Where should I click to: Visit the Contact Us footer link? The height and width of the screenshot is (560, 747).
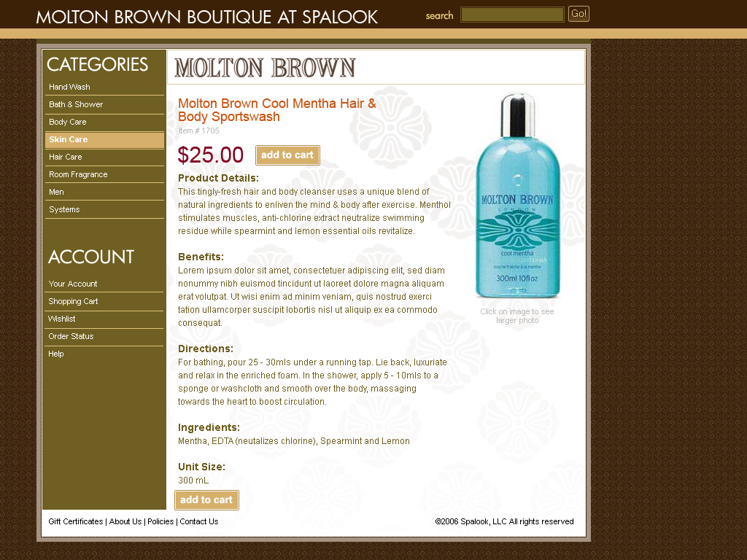pyautogui.click(x=198, y=521)
